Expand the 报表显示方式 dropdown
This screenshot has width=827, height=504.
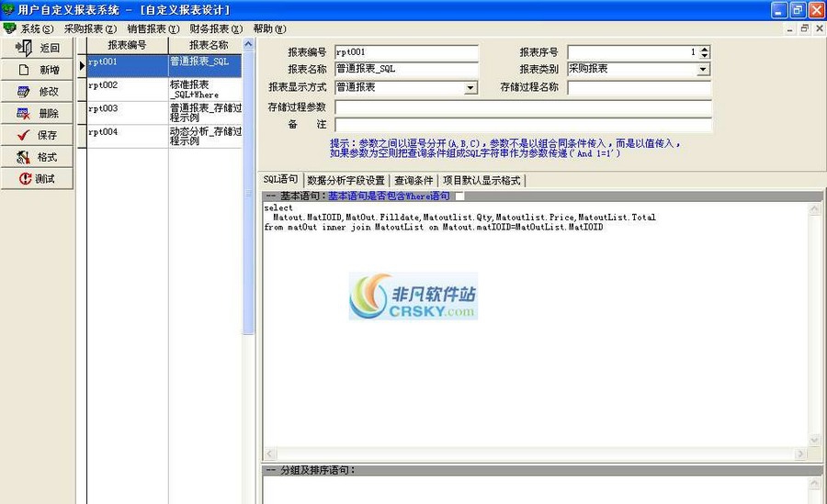coord(470,88)
